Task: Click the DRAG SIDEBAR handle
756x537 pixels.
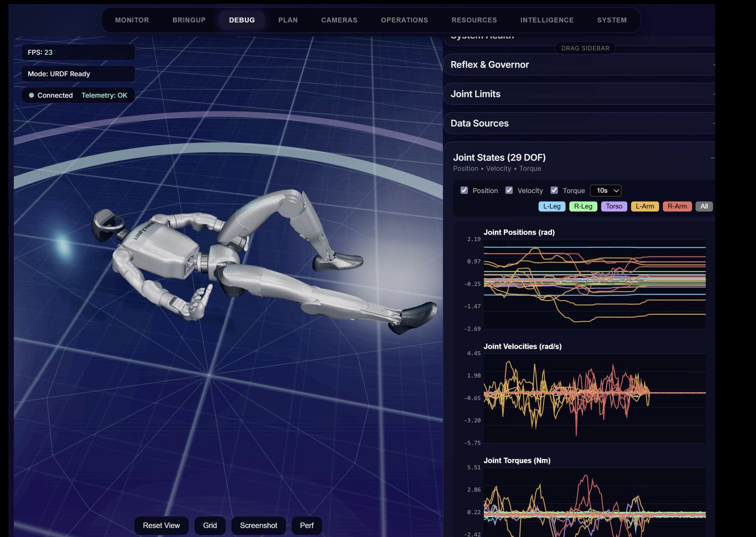Action: click(585, 48)
